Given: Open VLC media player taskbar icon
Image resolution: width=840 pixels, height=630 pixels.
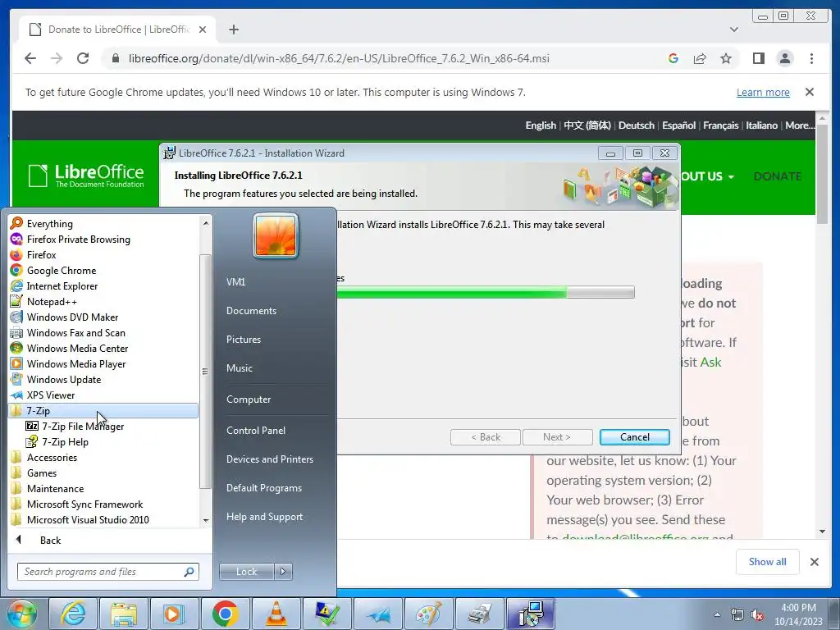Looking at the screenshot, I should click(276, 614).
